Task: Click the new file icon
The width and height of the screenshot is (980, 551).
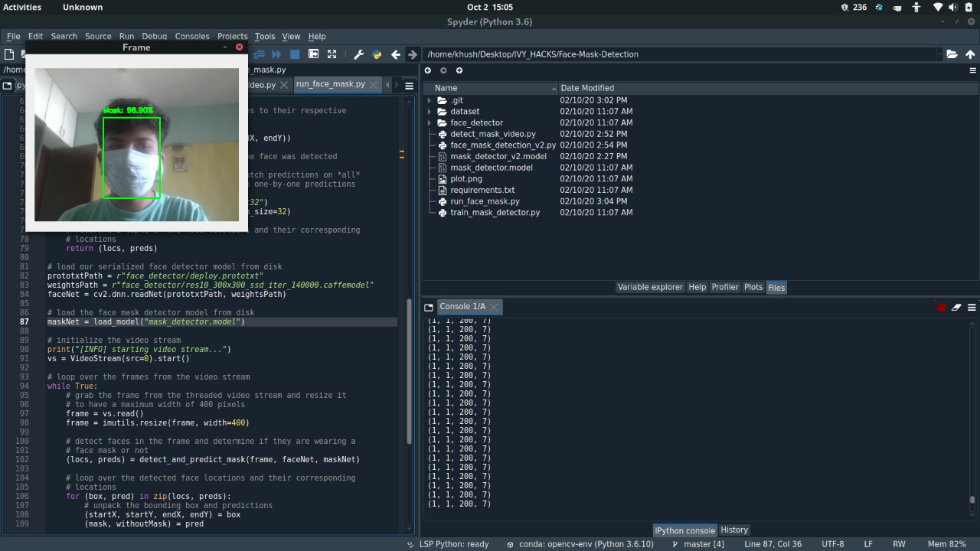Action: point(9,54)
